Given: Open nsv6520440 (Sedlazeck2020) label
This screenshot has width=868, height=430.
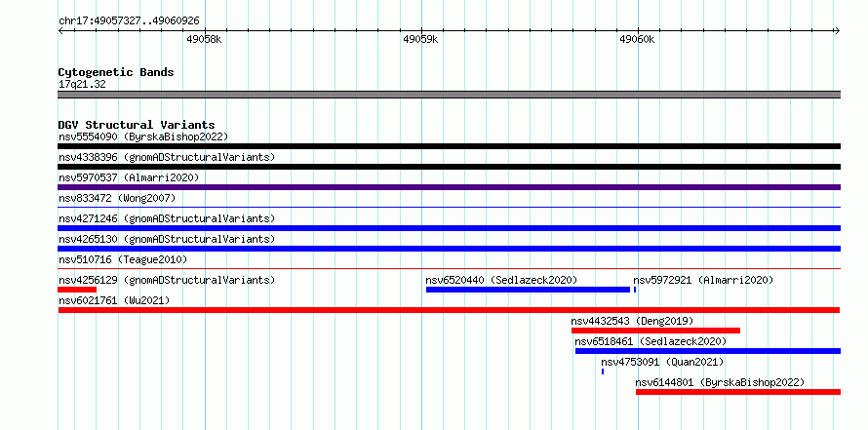Looking at the screenshot, I should point(501,280).
